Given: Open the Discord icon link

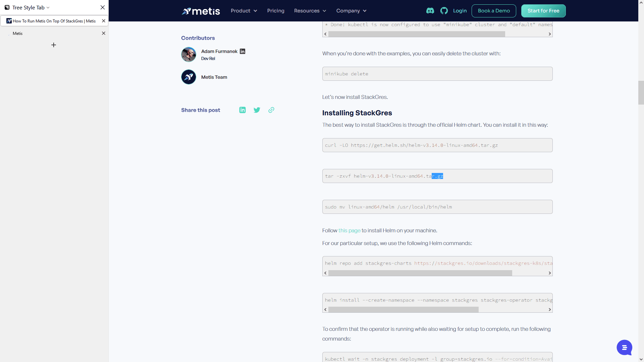Looking at the screenshot, I should [430, 11].
